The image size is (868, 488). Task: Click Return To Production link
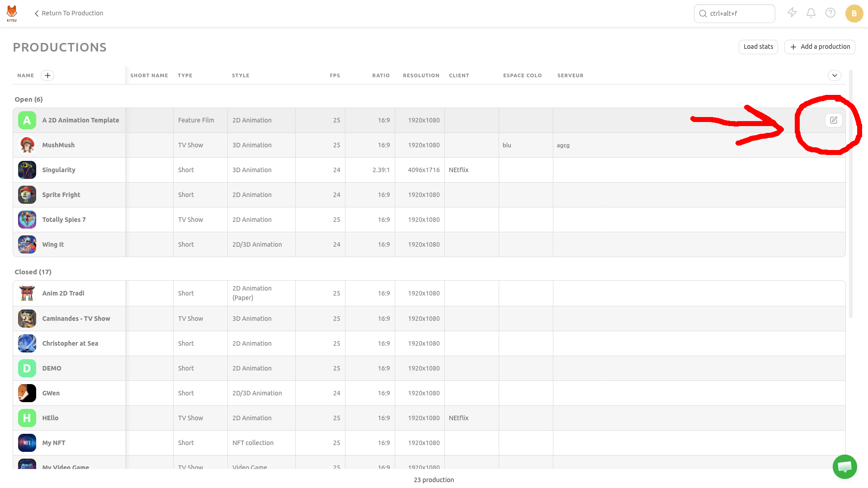(x=69, y=13)
